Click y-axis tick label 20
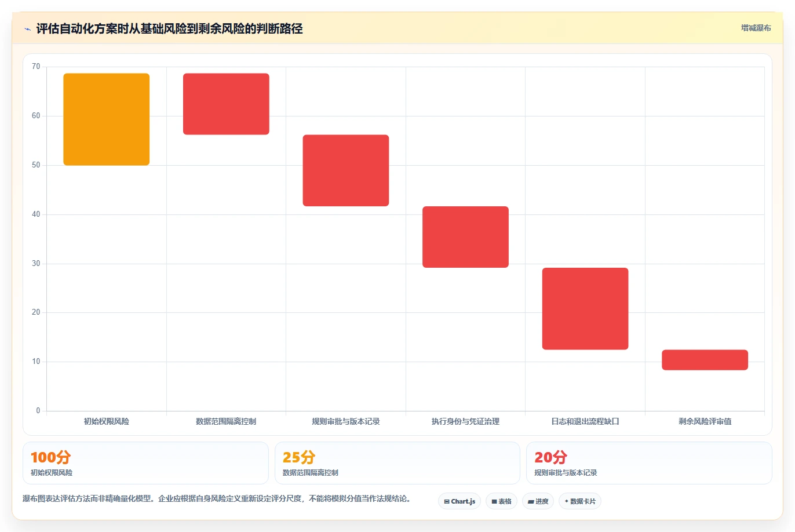Viewport: 795px width, 532px height. pos(36,312)
